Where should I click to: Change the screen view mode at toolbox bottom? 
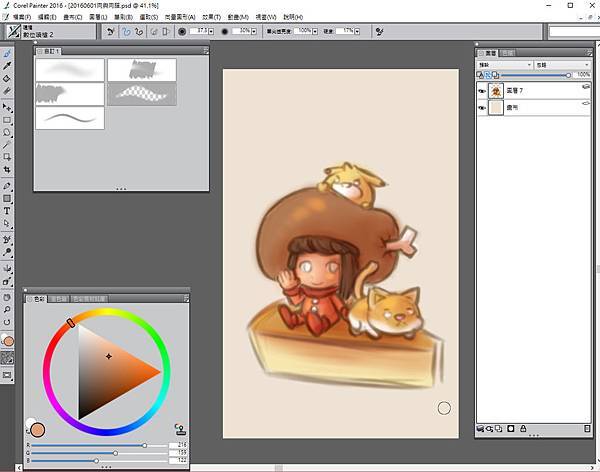pos(7,375)
